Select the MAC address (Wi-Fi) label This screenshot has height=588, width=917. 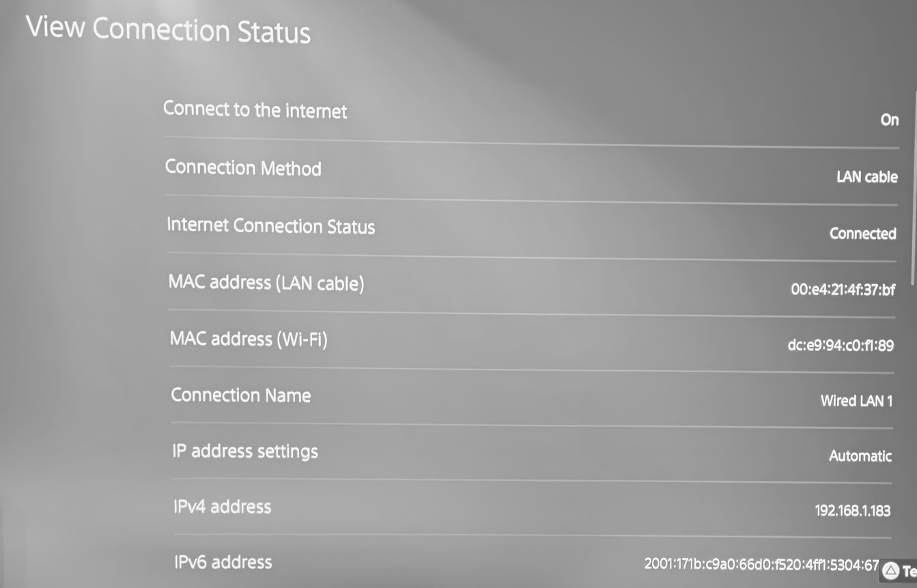[249, 339]
